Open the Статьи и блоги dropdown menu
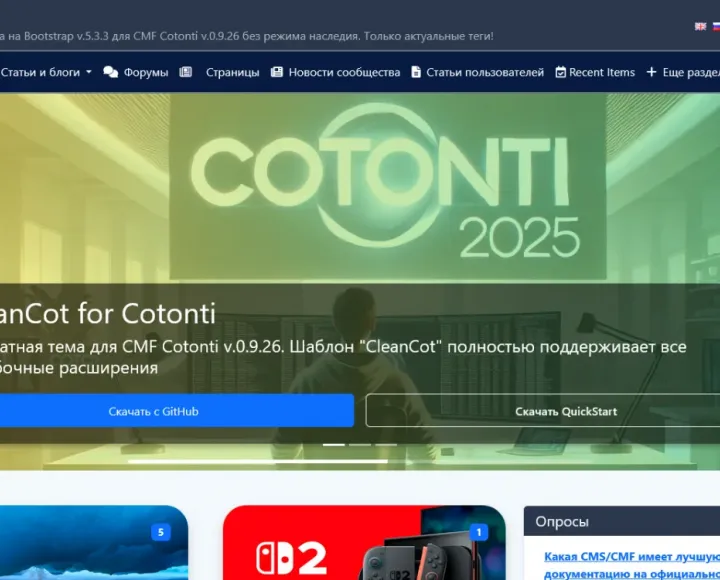This screenshot has width=720, height=580. (45, 72)
